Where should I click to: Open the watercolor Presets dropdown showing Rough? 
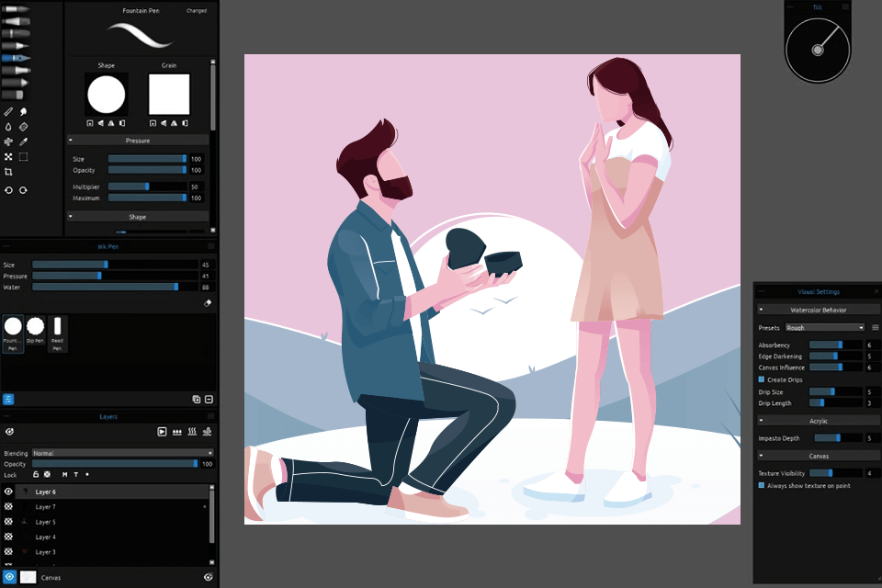point(822,327)
